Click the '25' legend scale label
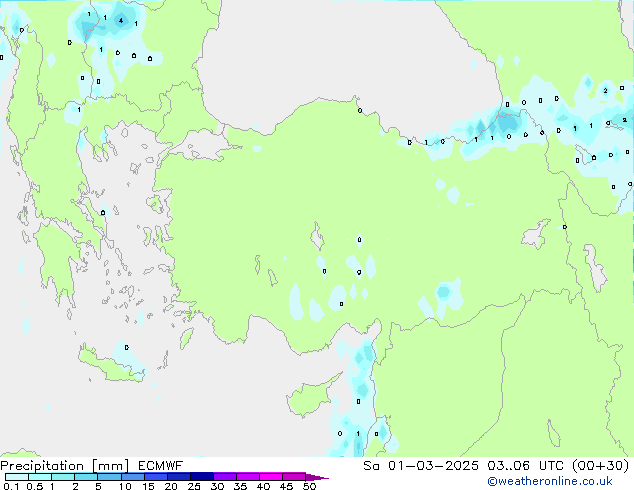The width and height of the screenshot is (634, 490). point(194,486)
